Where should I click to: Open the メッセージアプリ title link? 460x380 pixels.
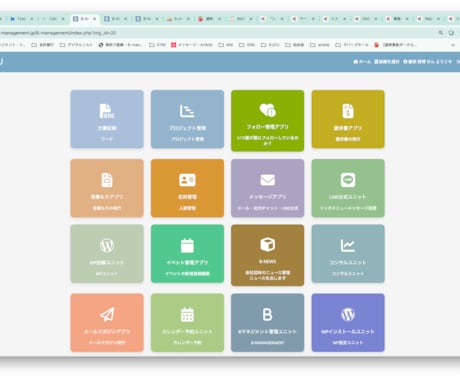pos(267,197)
